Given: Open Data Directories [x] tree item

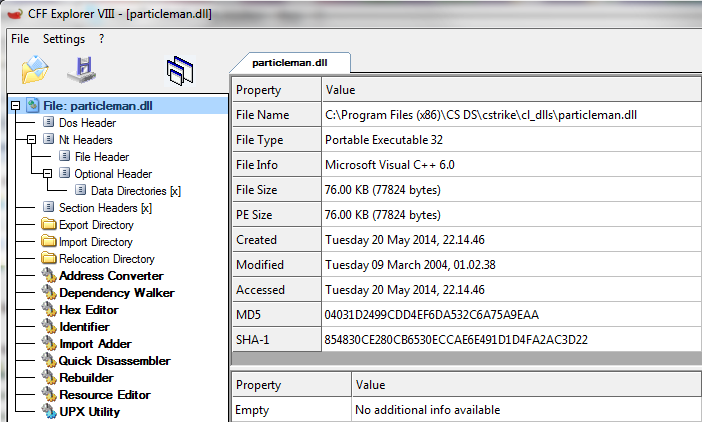Looking at the screenshot, I should click(x=136, y=191).
